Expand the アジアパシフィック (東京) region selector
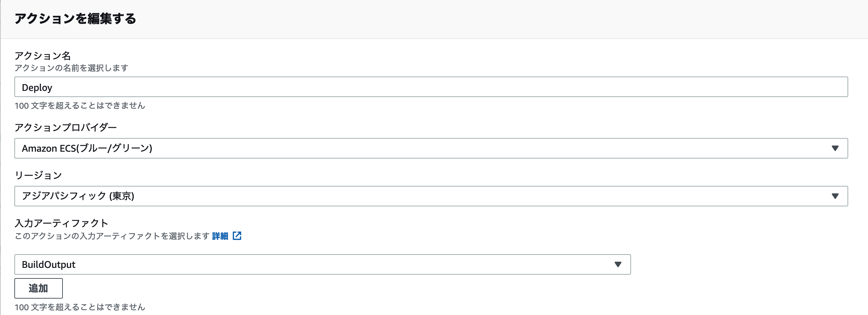Viewport: 868px width, 315px height. [x=431, y=196]
